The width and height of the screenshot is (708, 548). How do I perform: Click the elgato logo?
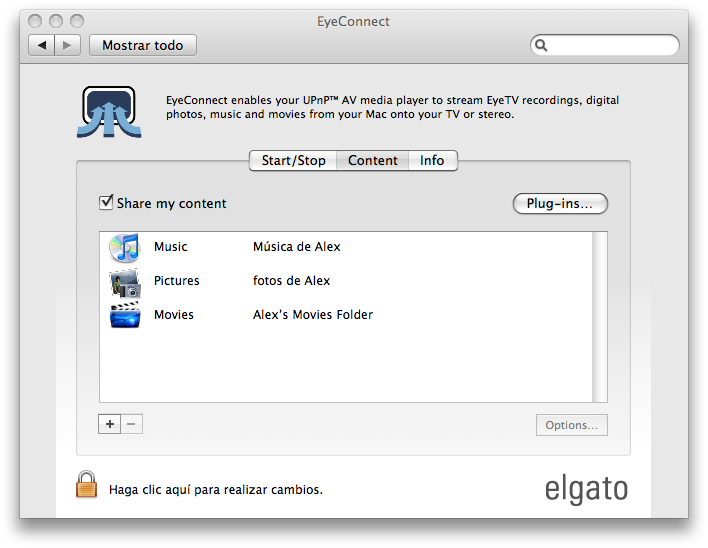(586, 489)
